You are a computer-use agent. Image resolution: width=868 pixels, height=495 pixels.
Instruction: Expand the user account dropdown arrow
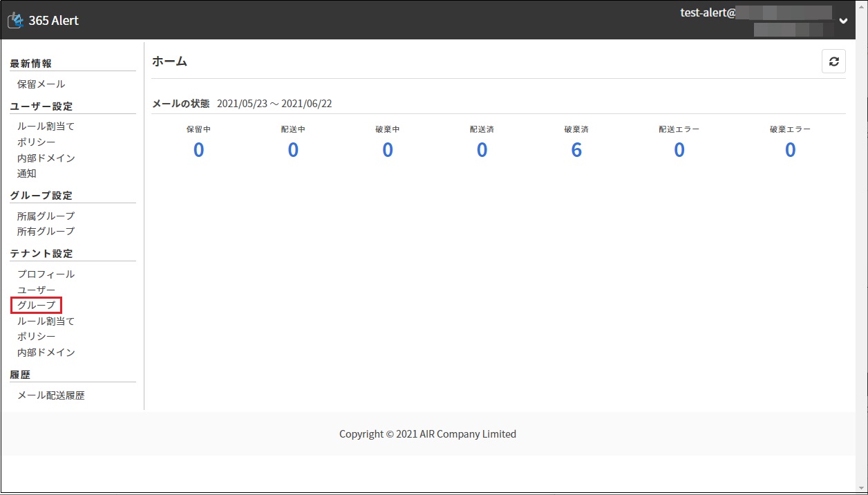(x=843, y=21)
